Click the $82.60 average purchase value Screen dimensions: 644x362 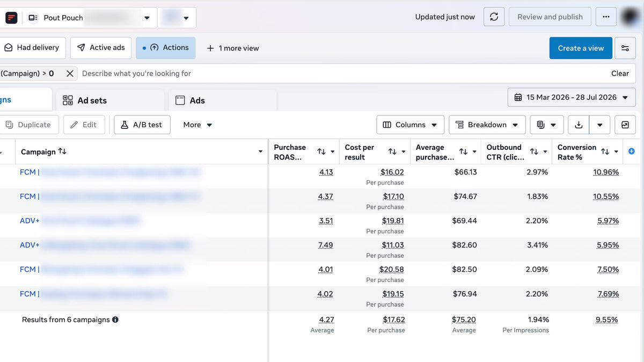pos(465,245)
